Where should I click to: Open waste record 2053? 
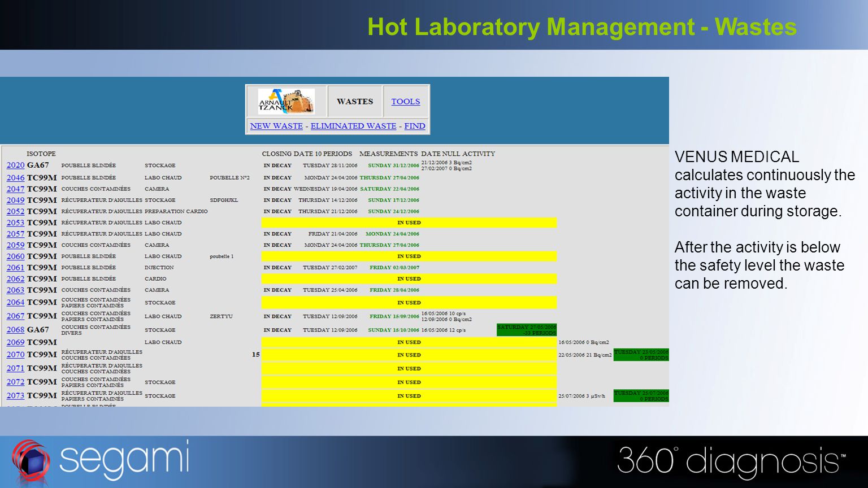pyautogui.click(x=15, y=223)
